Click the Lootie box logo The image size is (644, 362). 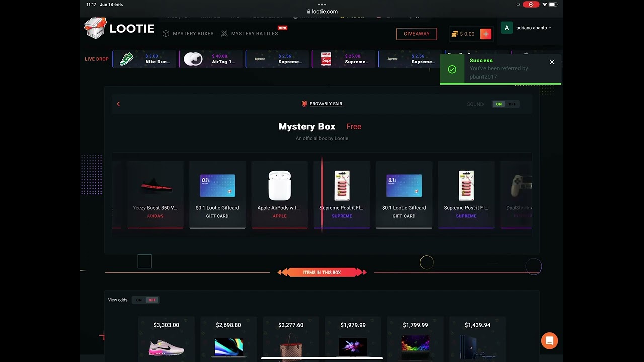tap(120, 29)
